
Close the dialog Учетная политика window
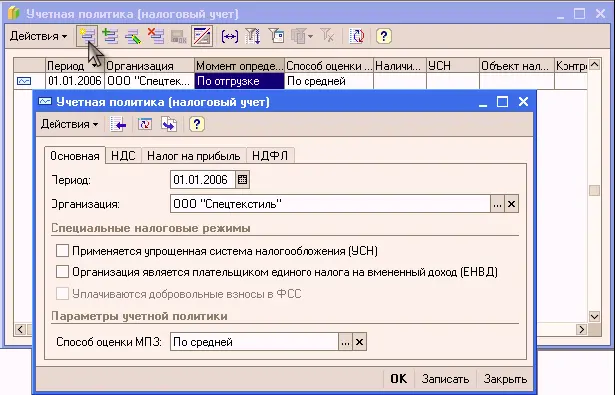pos(523,102)
